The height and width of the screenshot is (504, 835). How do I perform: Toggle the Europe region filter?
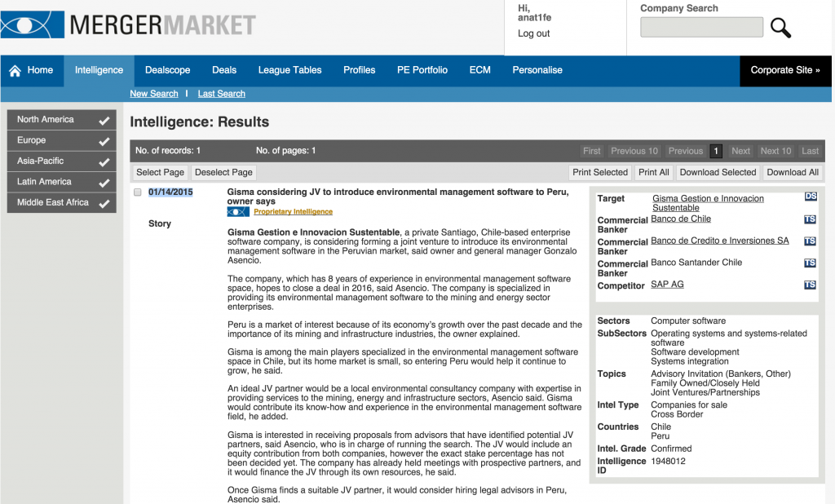(x=62, y=140)
